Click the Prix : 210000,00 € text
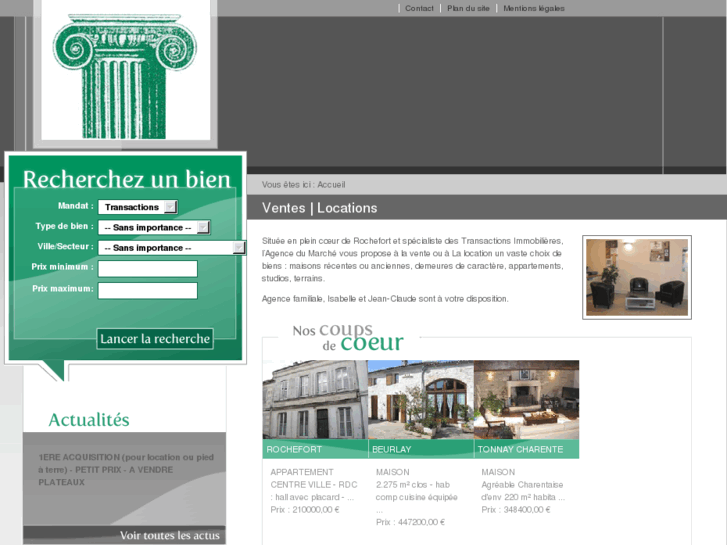This screenshot has height=545, width=727. click(x=305, y=510)
